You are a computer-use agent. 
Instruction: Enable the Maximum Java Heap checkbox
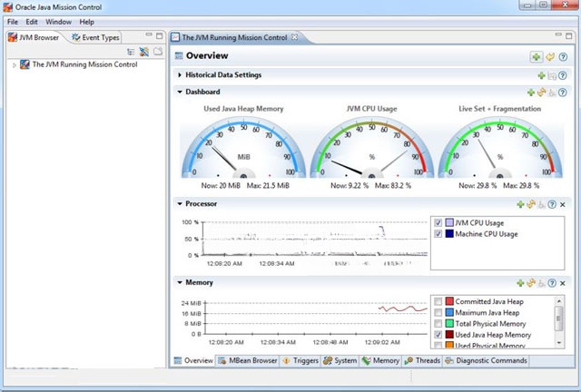pyautogui.click(x=438, y=312)
